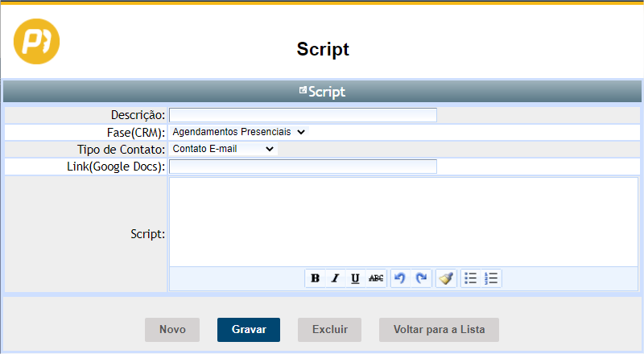Focus the Link(Google Docs) input field

point(303,167)
